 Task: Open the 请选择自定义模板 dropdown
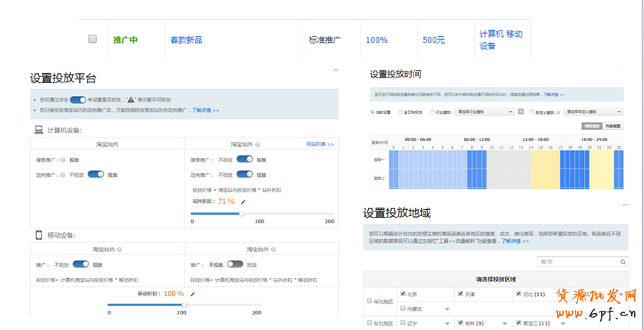tap(594, 112)
